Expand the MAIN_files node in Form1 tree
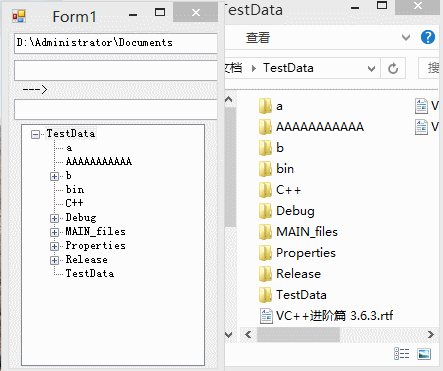Image resolution: width=443 pixels, height=371 pixels. tap(54, 232)
